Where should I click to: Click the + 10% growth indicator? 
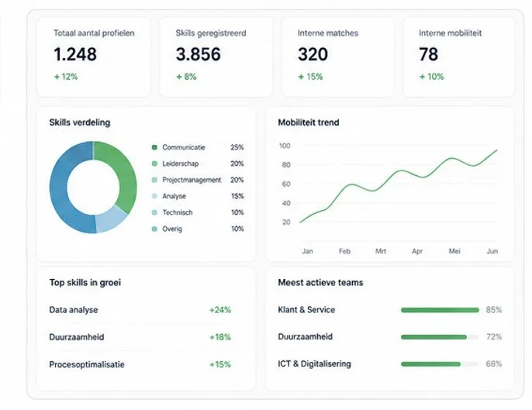(431, 77)
